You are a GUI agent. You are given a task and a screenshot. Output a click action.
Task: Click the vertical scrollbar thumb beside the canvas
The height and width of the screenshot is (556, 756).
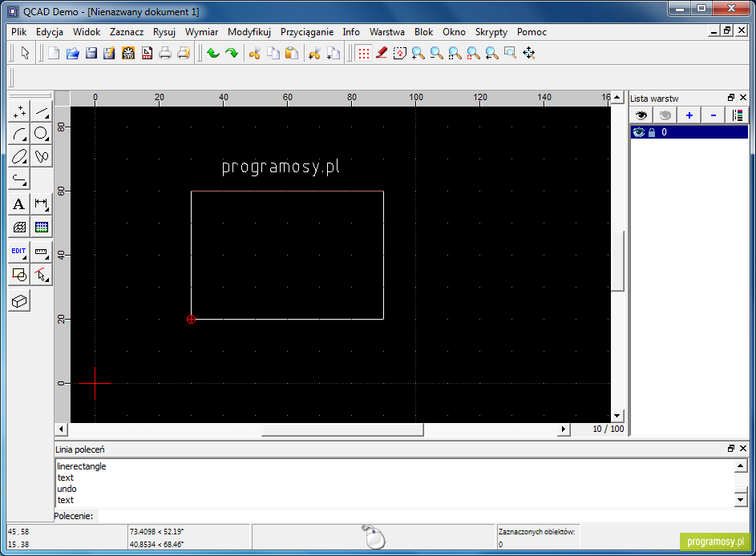tap(617, 261)
